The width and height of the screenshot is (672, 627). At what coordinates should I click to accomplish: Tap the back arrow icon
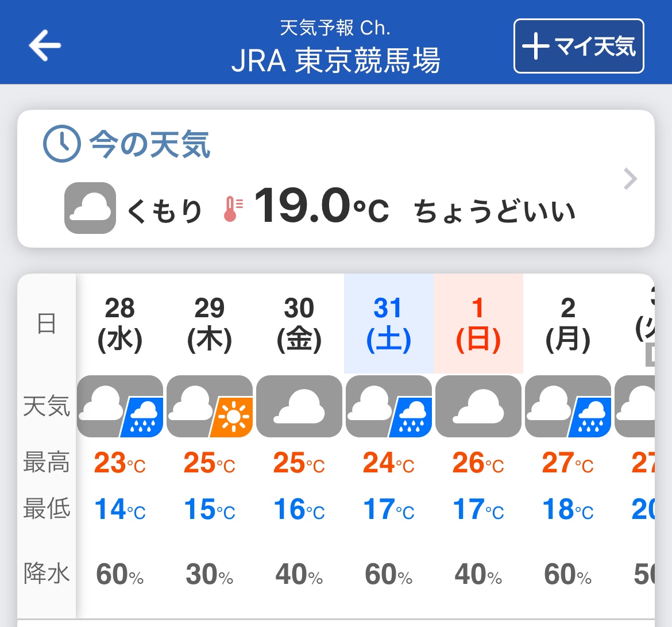tap(45, 46)
